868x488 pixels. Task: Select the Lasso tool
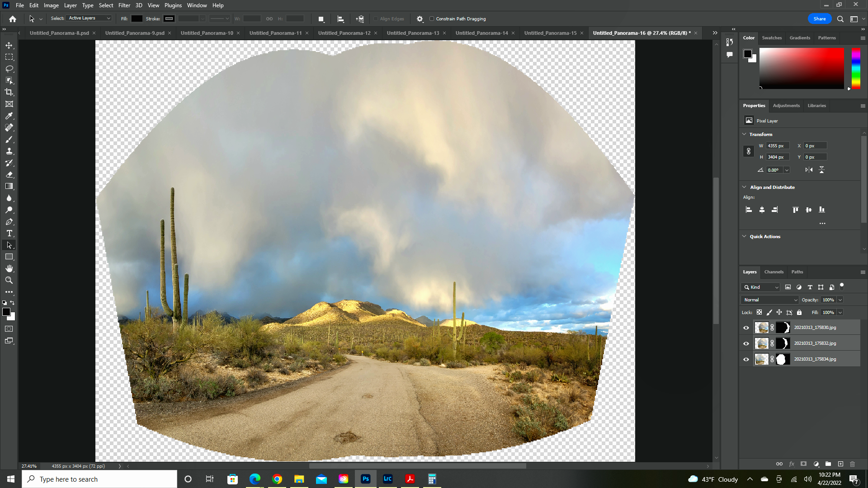click(x=9, y=69)
